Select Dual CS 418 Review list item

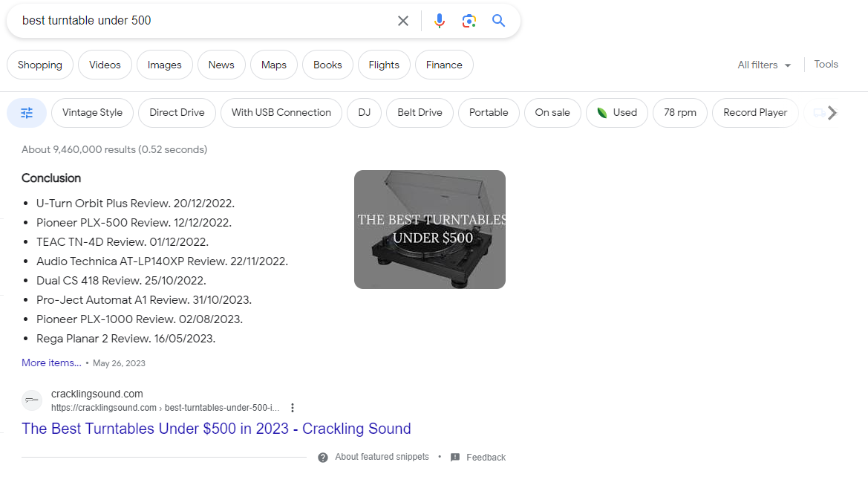pos(121,281)
